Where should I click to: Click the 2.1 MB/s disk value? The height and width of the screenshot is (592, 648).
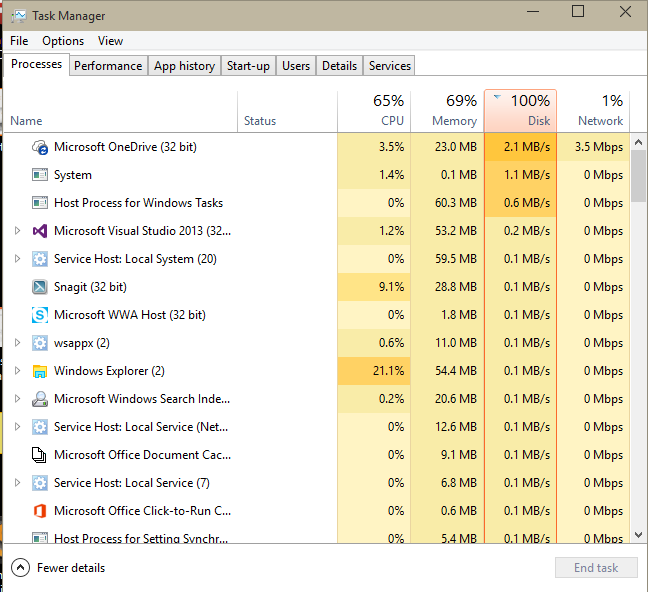(527, 147)
